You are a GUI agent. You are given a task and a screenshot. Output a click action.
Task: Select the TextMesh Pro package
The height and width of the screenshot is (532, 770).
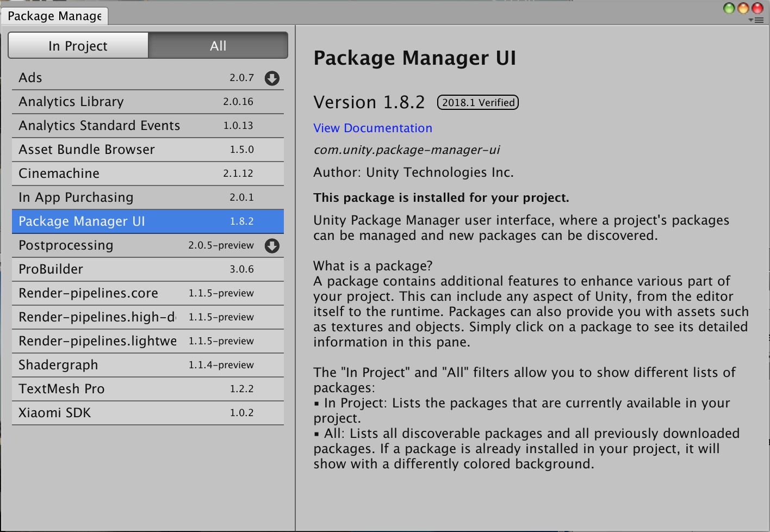pos(148,389)
